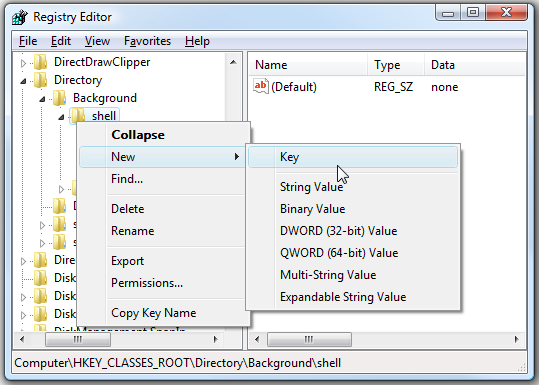The image size is (539, 385).
Task: Click the tree pane horizontal scrollbar thumb
Action: coord(78,340)
